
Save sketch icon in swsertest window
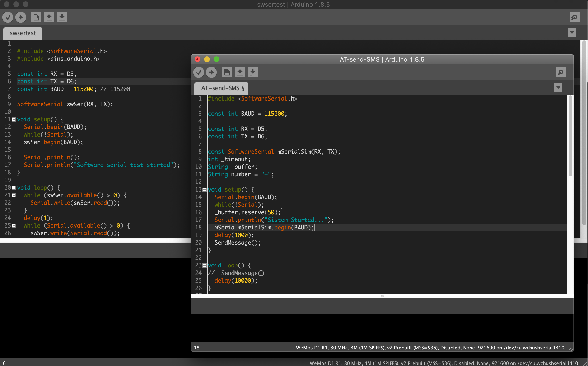62,17
